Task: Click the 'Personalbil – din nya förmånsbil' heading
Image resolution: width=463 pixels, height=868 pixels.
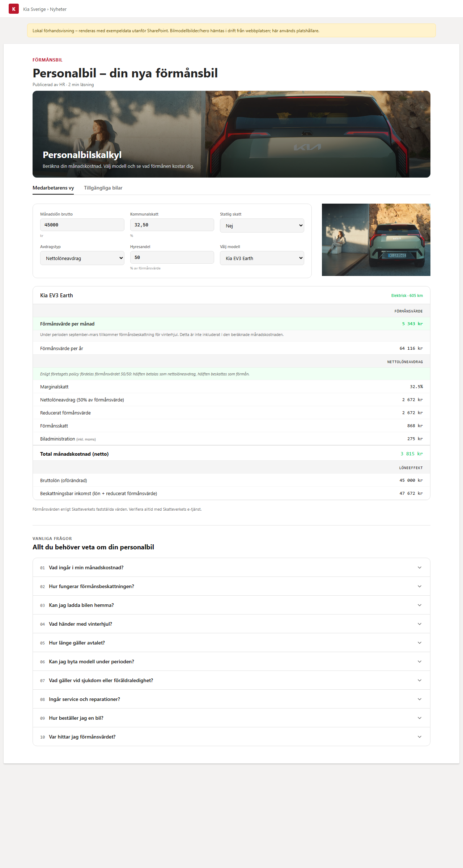Action: click(x=125, y=73)
